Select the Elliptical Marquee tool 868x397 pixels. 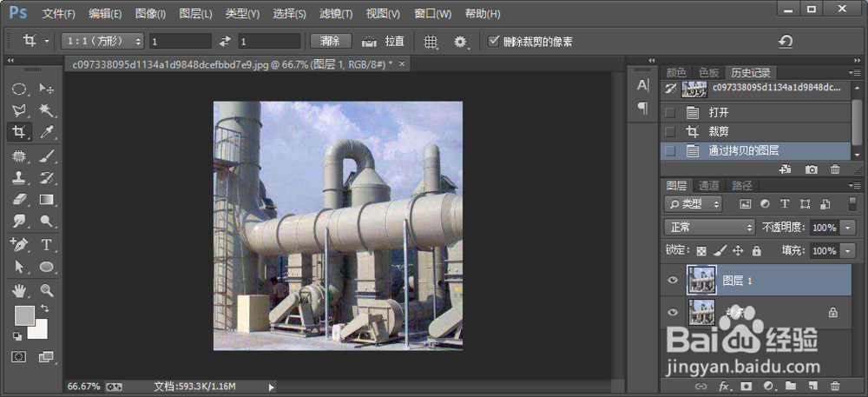pos(19,89)
